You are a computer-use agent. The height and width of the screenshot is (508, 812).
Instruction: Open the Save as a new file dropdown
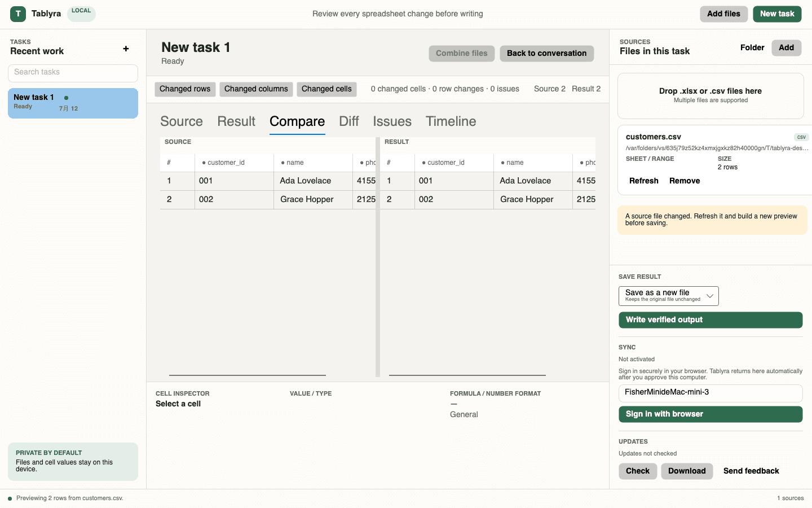tap(668, 296)
